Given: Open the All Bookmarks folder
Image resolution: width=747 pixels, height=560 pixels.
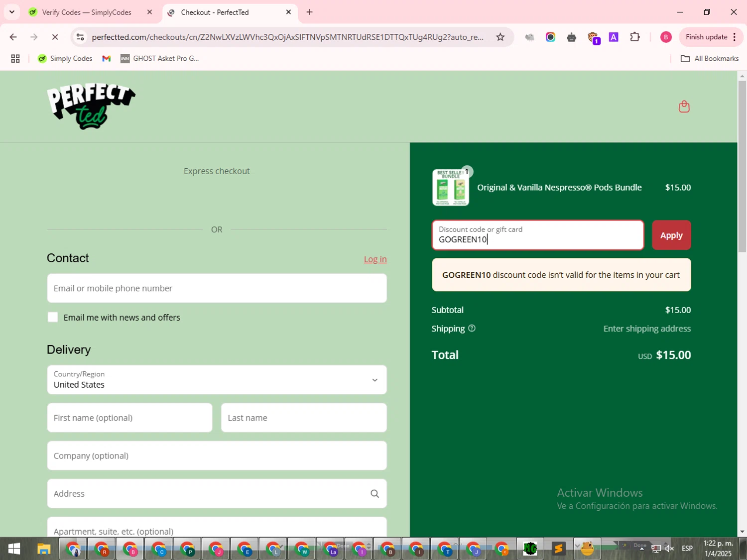Looking at the screenshot, I should tap(710, 59).
